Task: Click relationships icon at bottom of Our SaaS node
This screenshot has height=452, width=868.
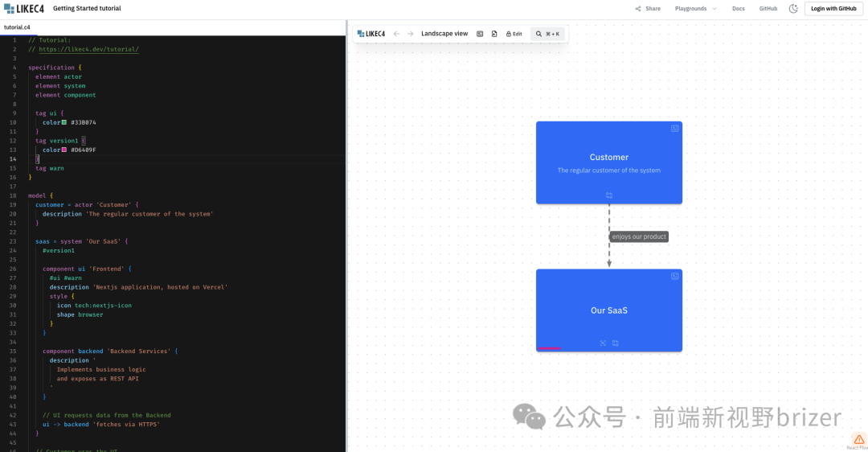Action: [616, 343]
